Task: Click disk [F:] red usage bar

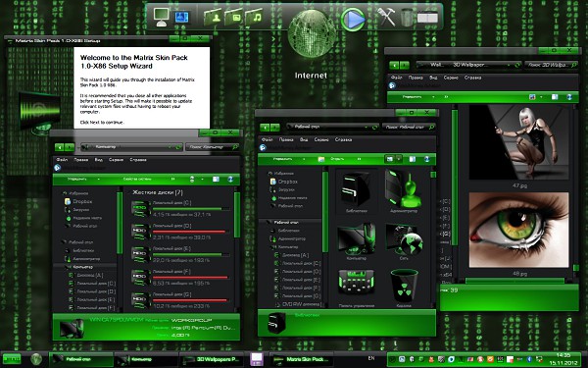Action: (190, 278)
